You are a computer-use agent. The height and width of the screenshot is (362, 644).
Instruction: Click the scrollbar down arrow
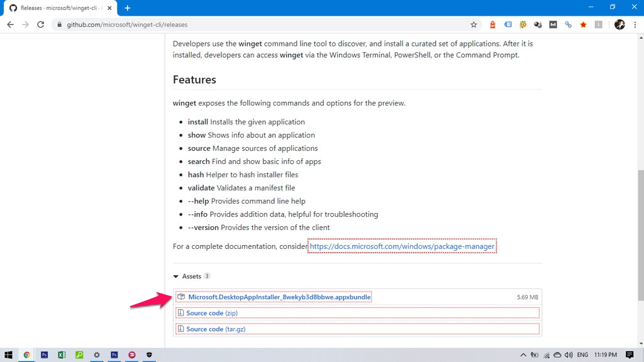pyautogui.click(x=641, y=344)
